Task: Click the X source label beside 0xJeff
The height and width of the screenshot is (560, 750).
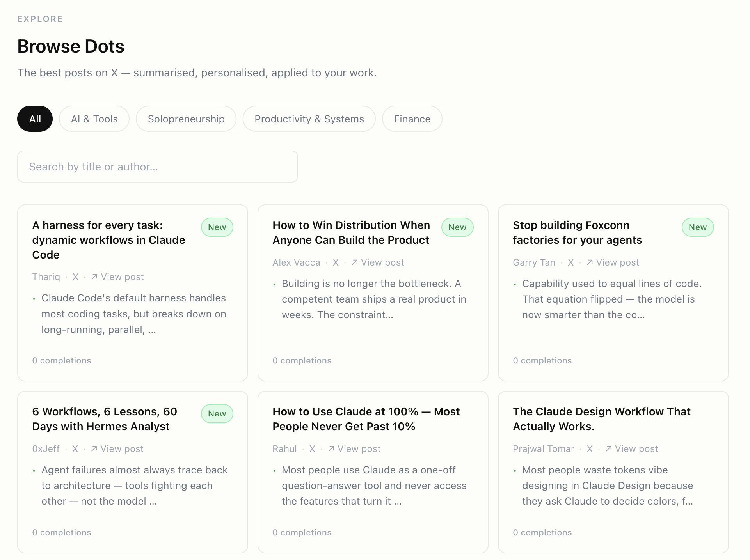Action: pyautogui.click(x=75, y=449)
